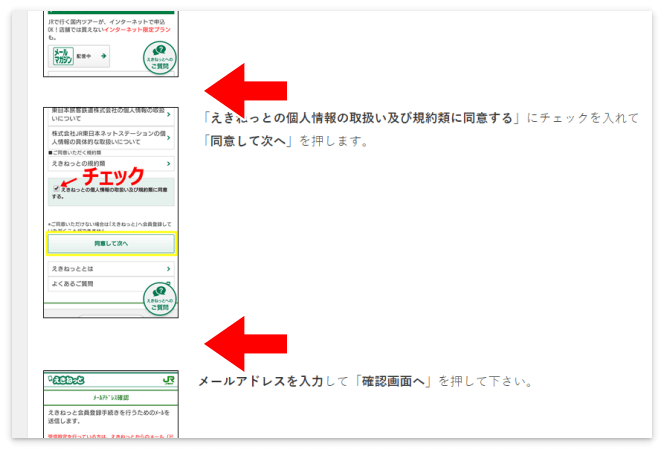This screenshot has height=451, width=664.
Task: Open the えきねっととは row
Action: (111, 268)
